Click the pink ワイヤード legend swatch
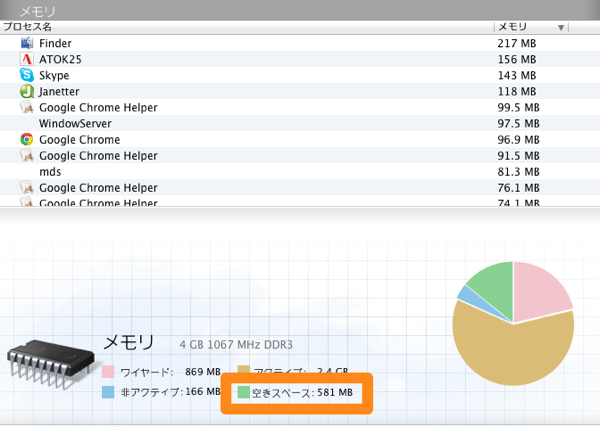600x427 pixels. (108, 372)
